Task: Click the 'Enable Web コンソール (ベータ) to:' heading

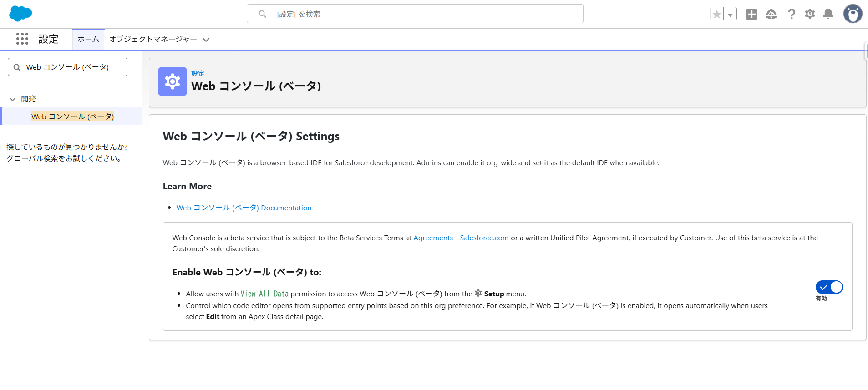Action: (247, 272)
